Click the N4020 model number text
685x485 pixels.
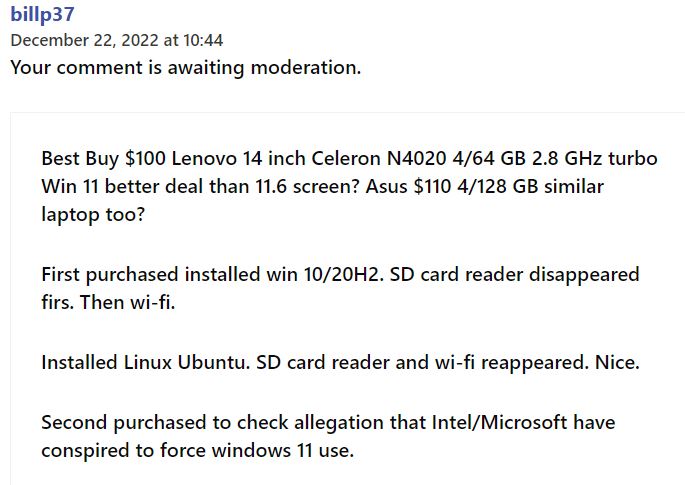click(416, 158)
